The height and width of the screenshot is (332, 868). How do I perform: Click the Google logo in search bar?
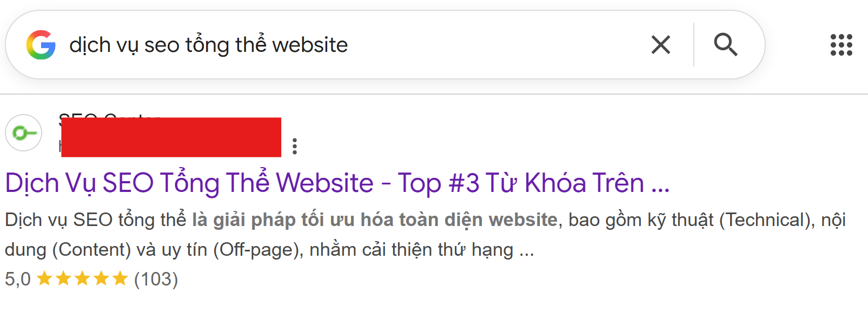(x=41, y=45)
